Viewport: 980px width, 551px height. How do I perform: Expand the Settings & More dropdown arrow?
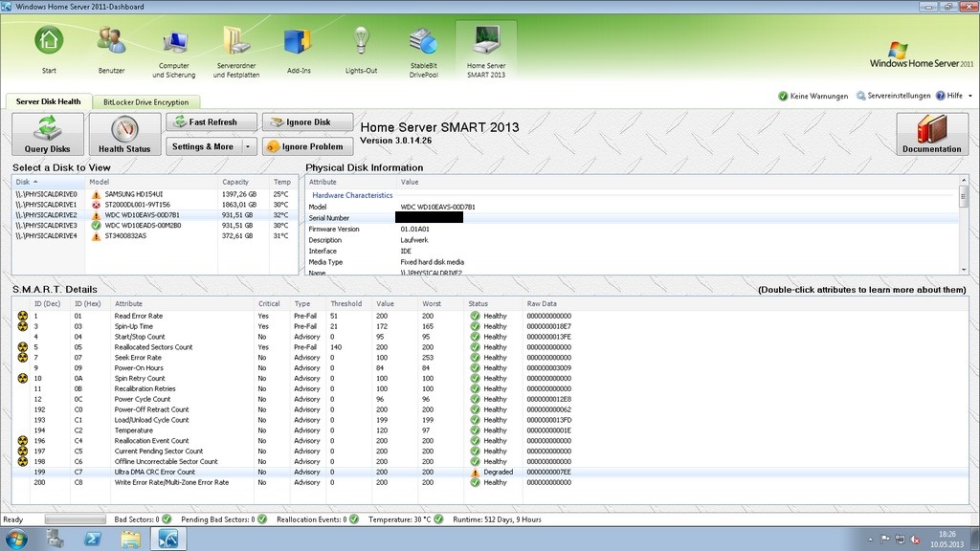248,146
